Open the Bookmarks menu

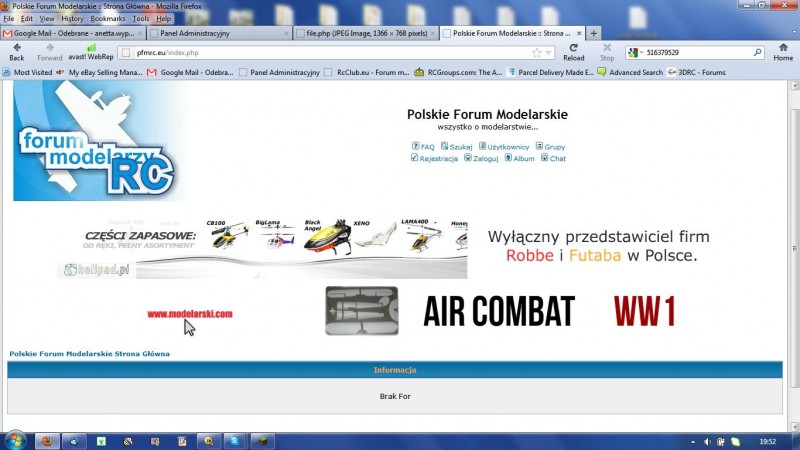[x=108, y=18]
